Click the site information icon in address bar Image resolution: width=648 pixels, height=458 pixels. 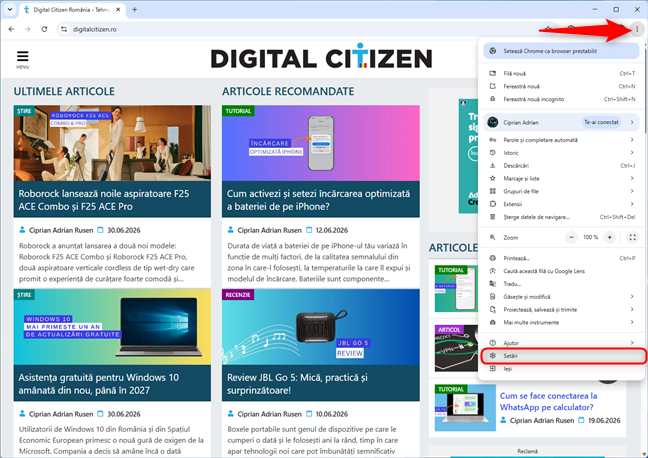point(64,29)
